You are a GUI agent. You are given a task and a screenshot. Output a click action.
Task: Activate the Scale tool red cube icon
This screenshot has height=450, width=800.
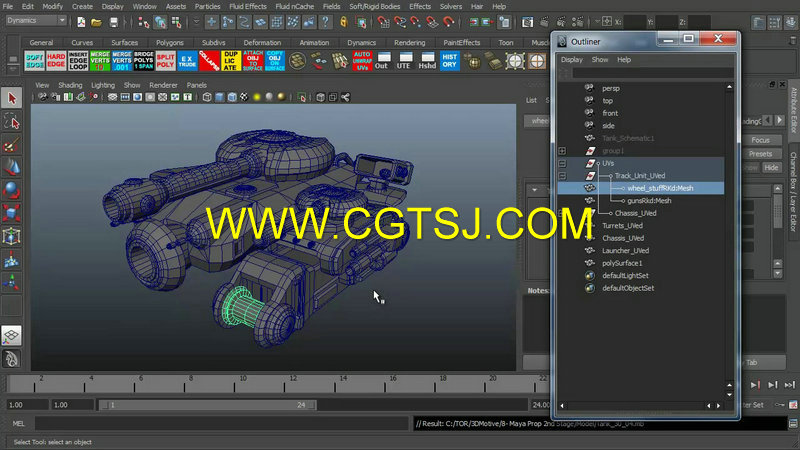11,213
